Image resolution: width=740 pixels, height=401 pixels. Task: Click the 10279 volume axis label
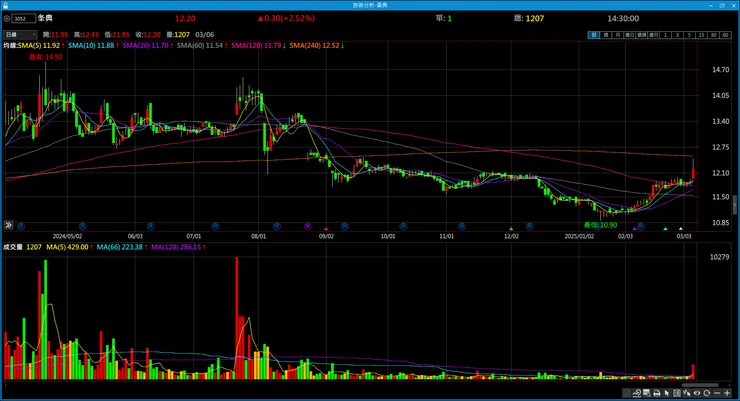click(719, 257)
